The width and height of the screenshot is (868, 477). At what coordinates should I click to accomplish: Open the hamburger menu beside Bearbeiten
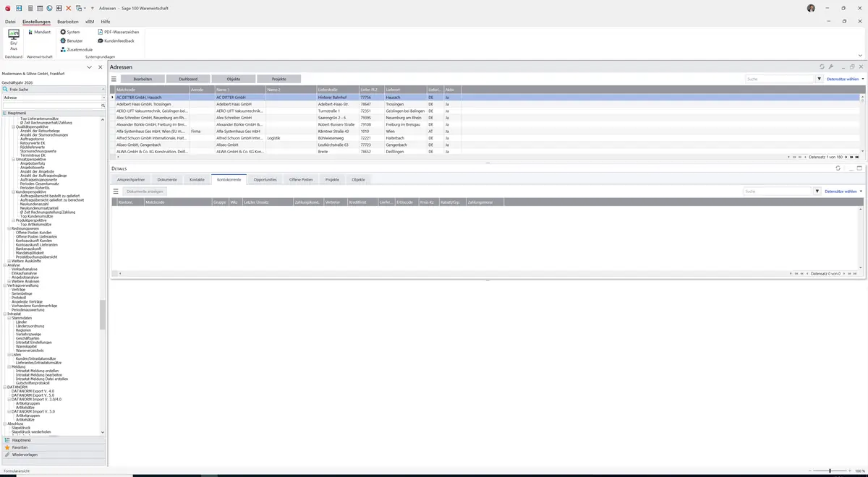pos(114,79)
